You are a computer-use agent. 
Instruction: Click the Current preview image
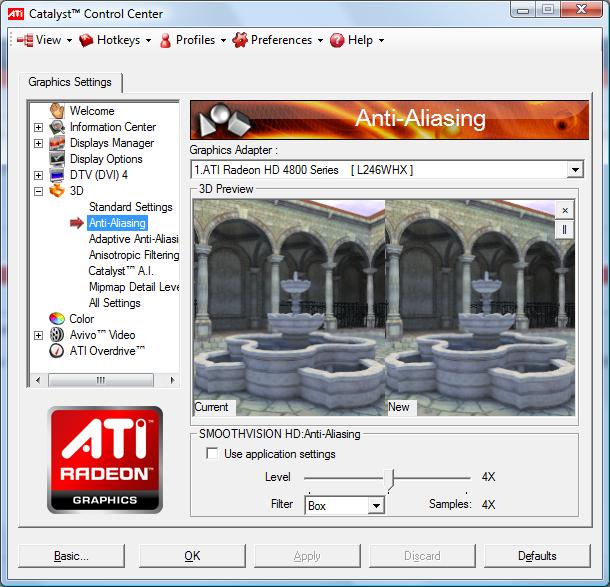coord(289,308)
